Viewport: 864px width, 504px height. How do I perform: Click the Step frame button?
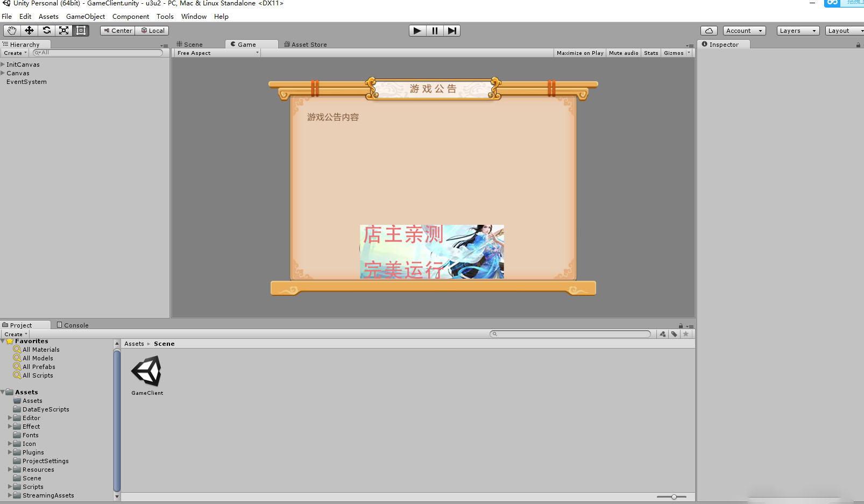[x=452, y=31]
